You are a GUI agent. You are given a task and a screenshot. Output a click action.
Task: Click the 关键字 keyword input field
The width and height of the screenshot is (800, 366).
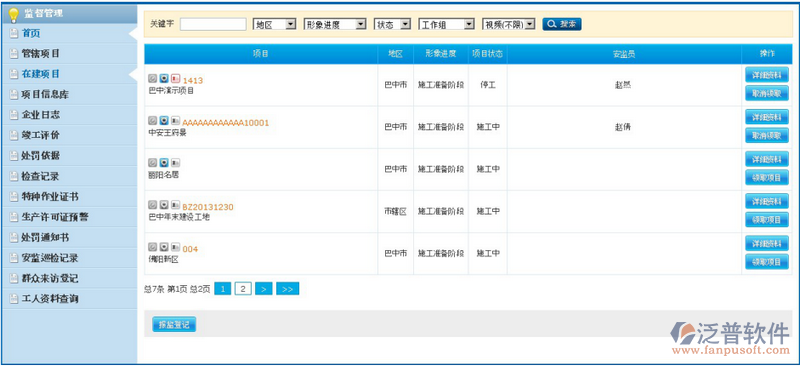[213, 24]
